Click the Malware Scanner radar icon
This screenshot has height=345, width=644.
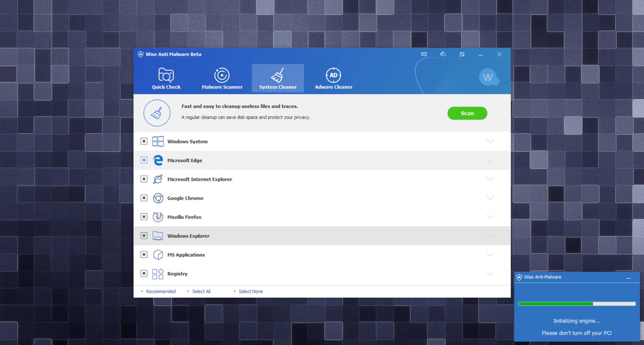click(222, 75)
